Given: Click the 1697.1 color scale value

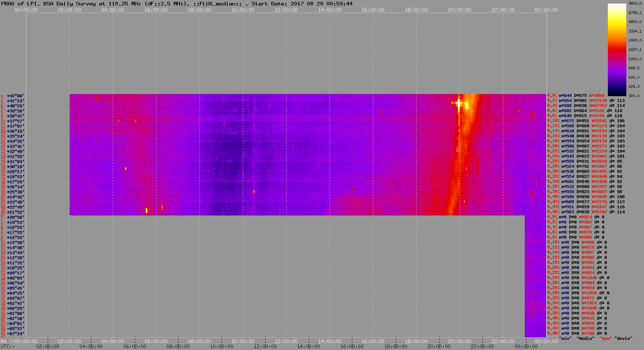Looking at the screenshot, I should (635, 50).
